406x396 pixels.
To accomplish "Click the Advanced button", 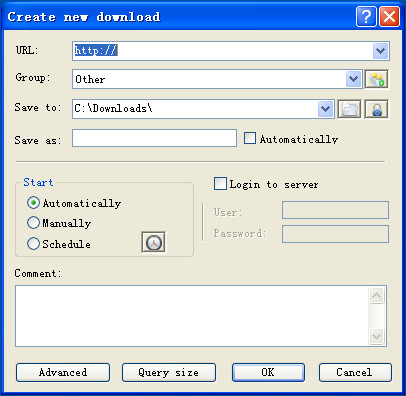I will point(63,372).
